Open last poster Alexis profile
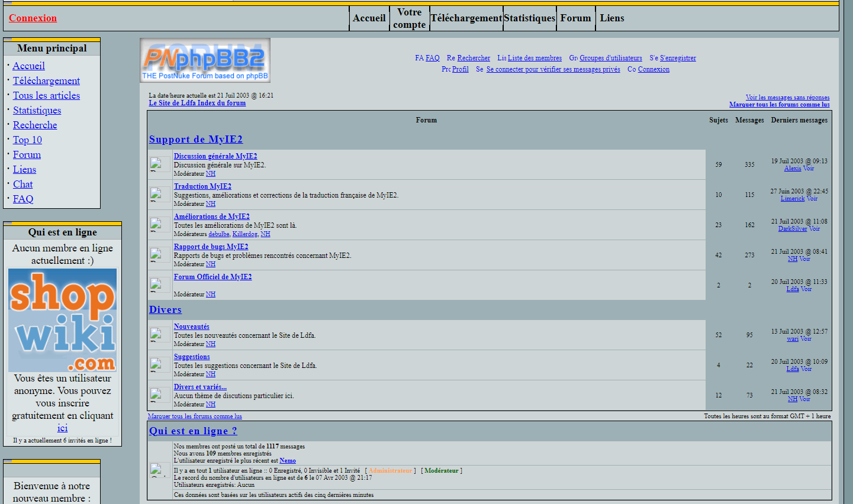853x504 pixels. click(793, 169)
